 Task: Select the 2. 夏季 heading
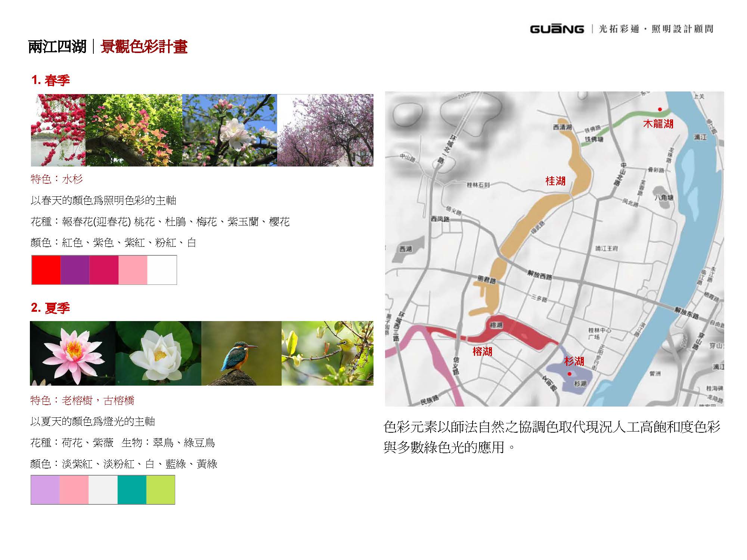[50, 308]
